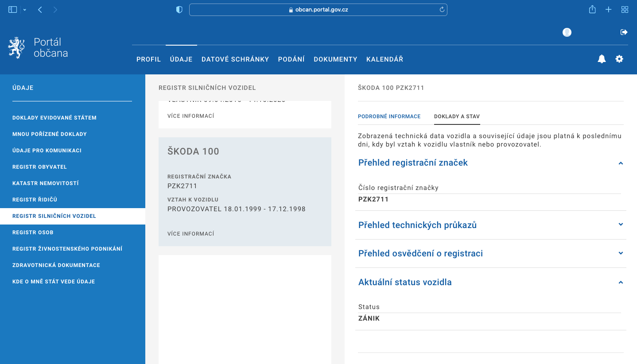Reload the page with the refresh icon
This screenshot has width=637, height=364.
(x=442, y=10)
